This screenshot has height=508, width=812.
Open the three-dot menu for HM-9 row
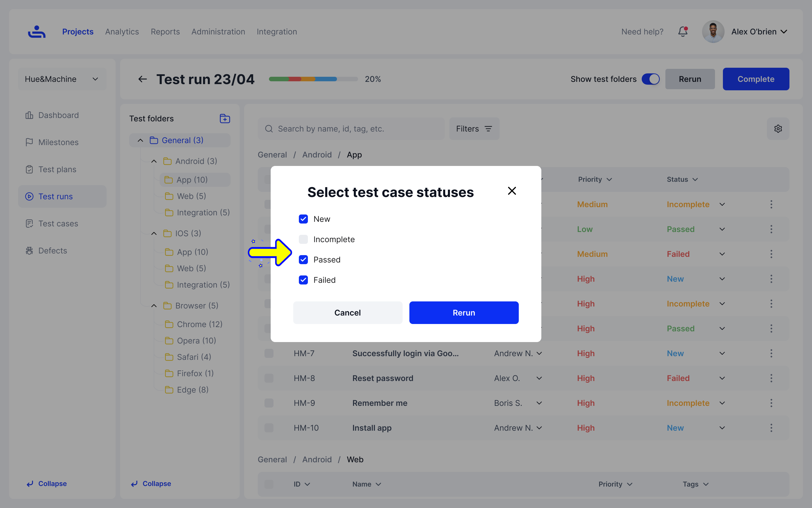[x=771, y=403]
